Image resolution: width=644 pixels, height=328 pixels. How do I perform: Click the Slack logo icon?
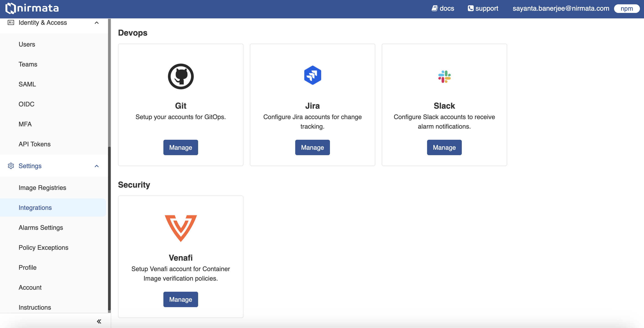[x=444, y=76]
